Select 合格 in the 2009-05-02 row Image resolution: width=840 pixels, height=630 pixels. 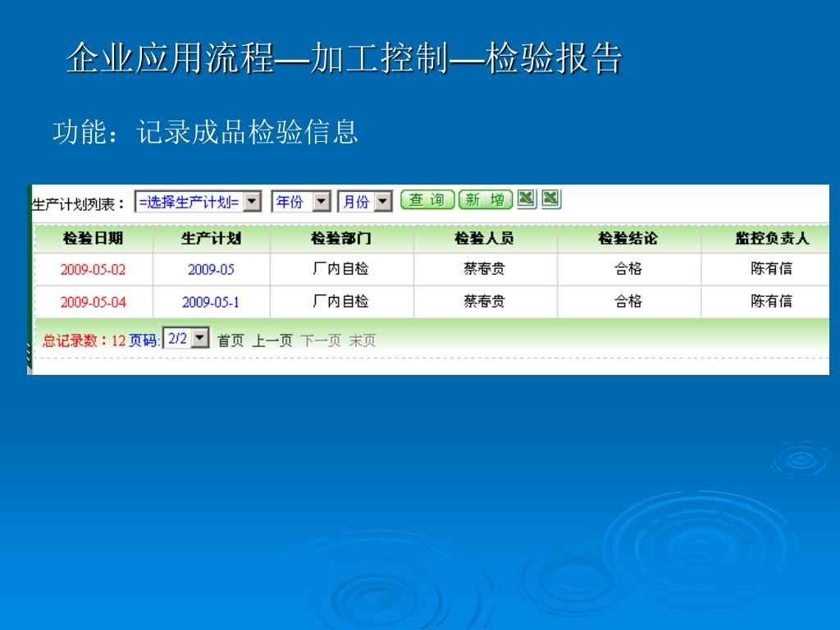pos(628,268)
